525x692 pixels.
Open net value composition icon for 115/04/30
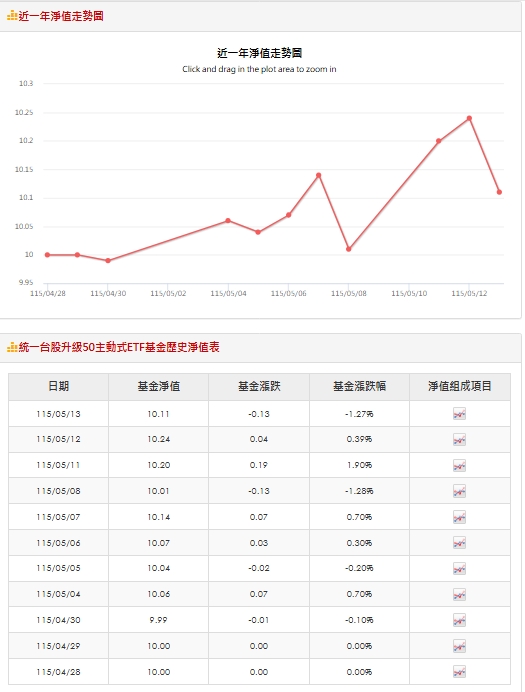[x=459, y=620]
